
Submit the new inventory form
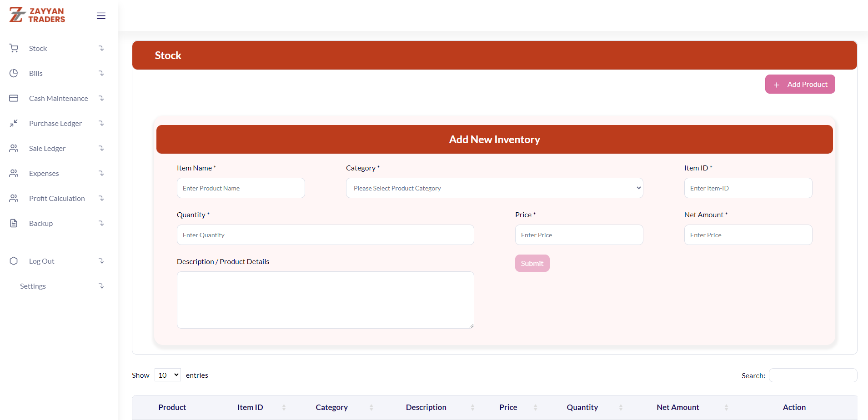(x=532, y=263)
